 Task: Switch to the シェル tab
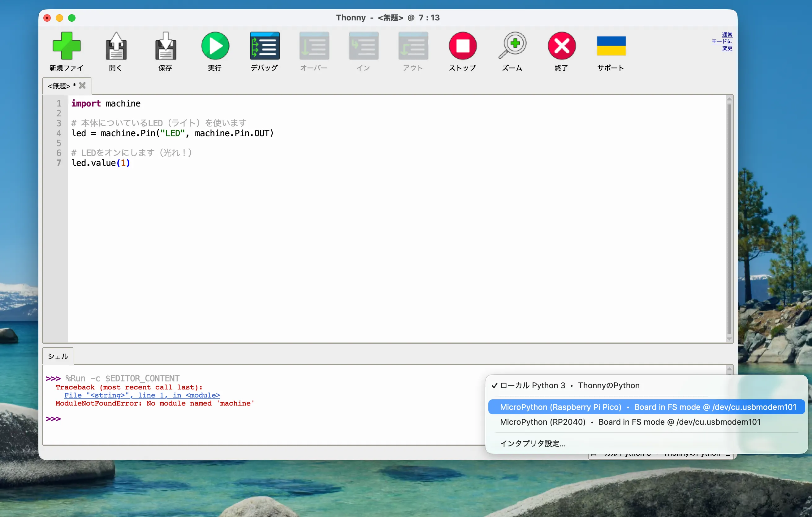point(58,356)
